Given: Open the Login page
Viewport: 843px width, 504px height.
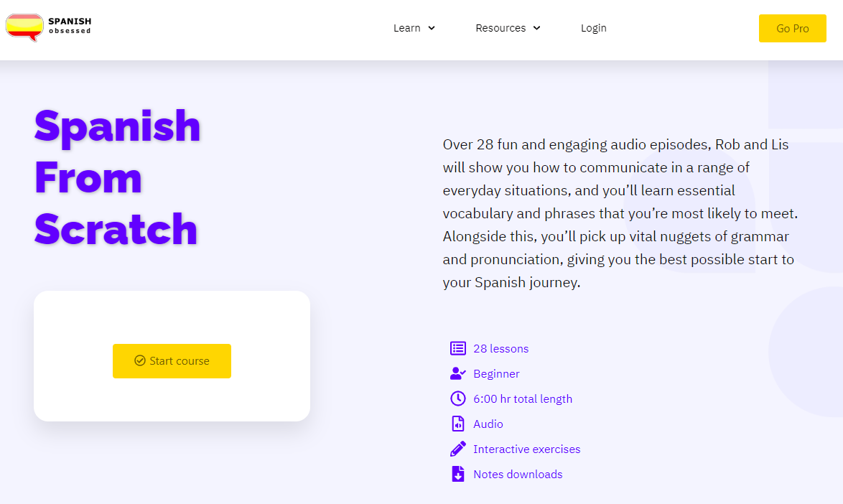Looking at the screenshot, I should tap(594, 28).
